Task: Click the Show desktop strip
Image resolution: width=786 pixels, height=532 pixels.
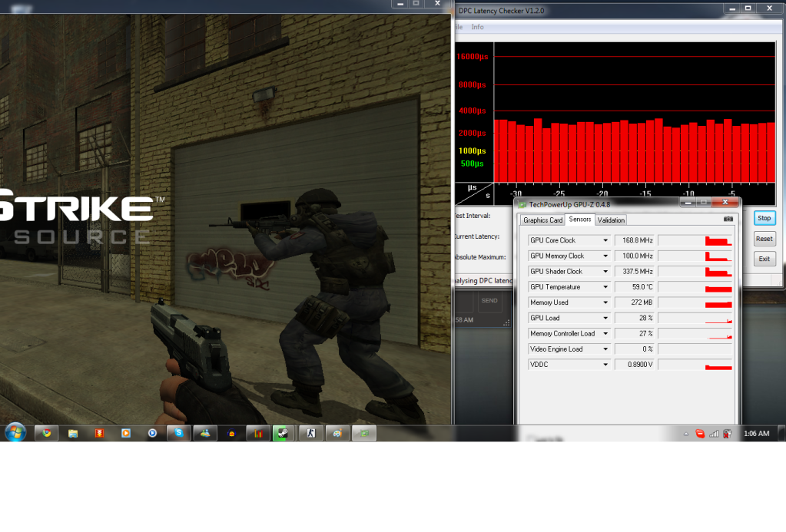Action: (x=781, y=433)
